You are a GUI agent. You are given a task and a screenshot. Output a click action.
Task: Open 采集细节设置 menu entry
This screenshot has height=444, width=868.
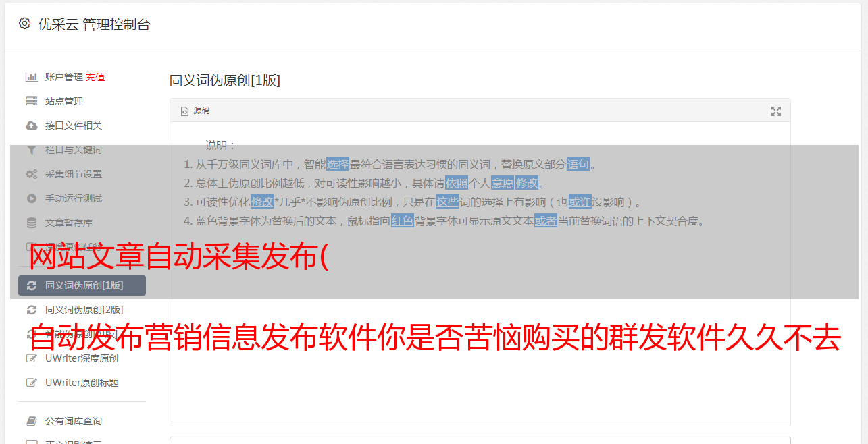82,174
